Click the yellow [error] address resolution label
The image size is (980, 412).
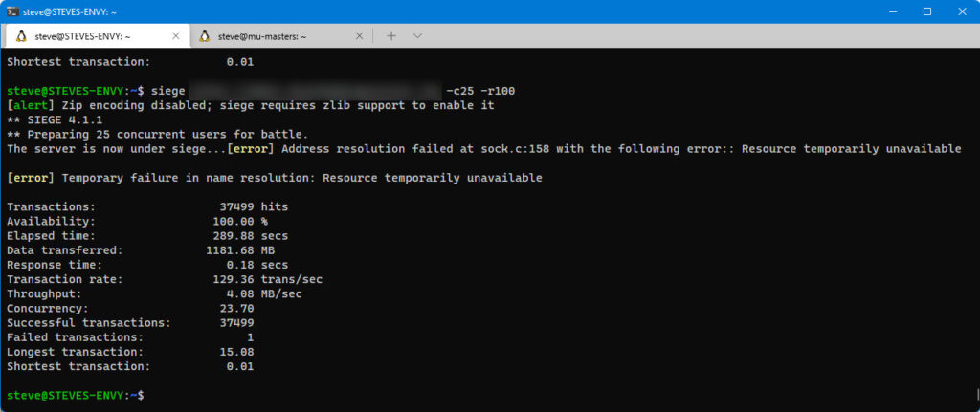(250, 148)
